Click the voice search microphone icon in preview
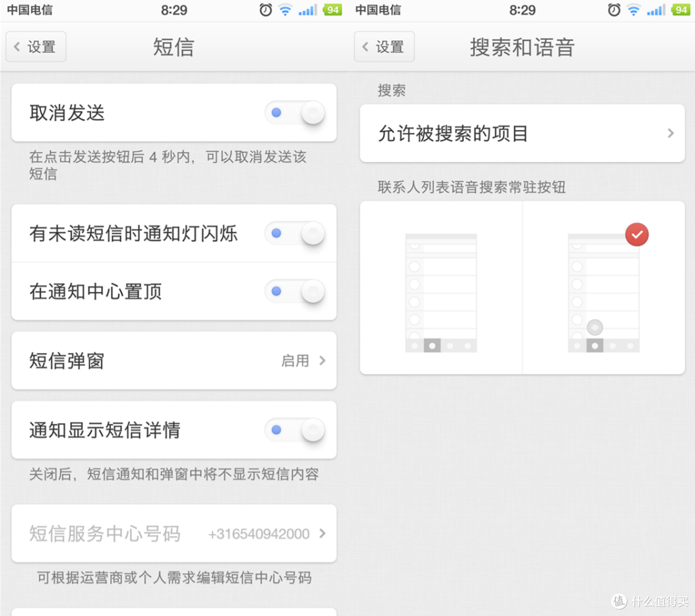The image size is (695, 616). tap(595, 327)
